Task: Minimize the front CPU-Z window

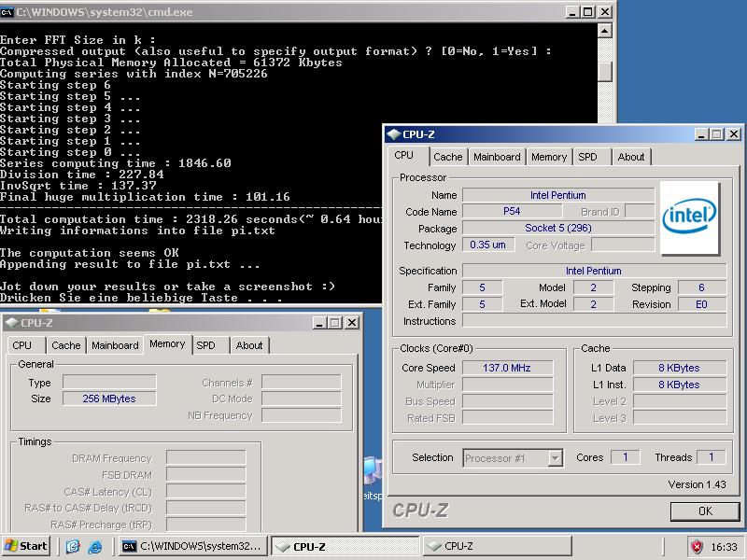Action: pyautogui.click(x=701, y=134)
